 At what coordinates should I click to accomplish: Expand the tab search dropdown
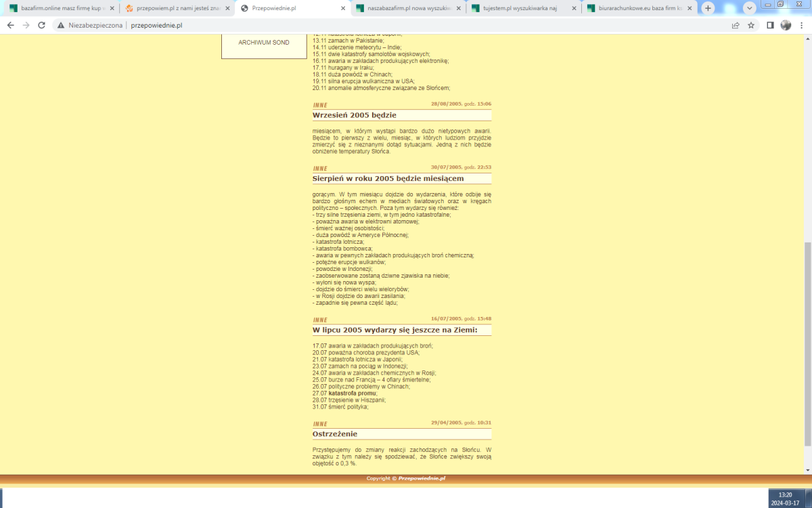pos(749,8)
